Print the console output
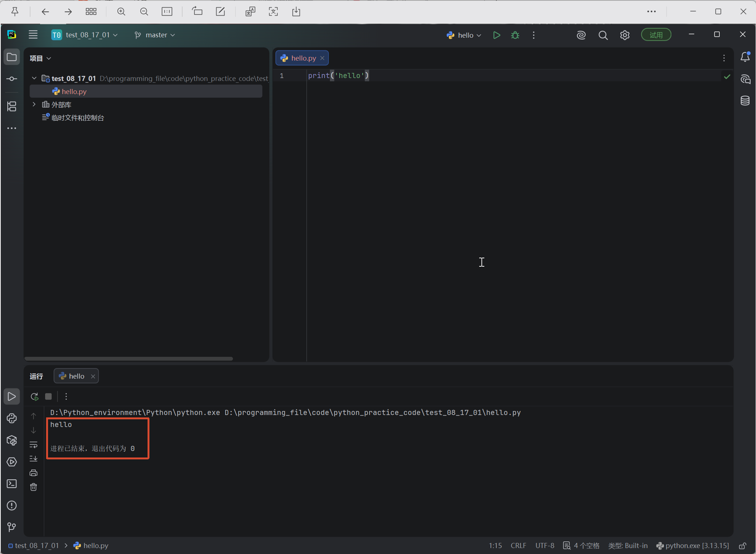The width and height of the screenshot is (756, 554). (x=34, y=473)
